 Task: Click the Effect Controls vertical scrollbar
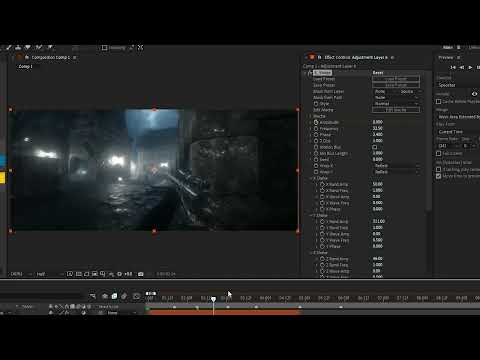point(429,140)
